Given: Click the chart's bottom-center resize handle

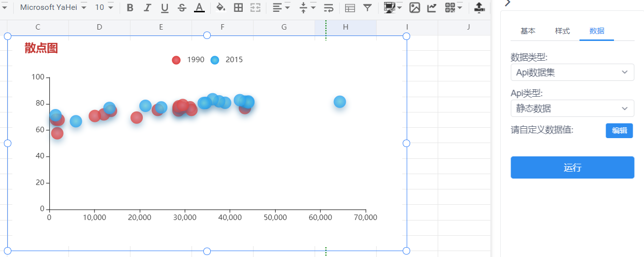Looking at the screenshot, I should pyautogui.click(x=207, y=251).
